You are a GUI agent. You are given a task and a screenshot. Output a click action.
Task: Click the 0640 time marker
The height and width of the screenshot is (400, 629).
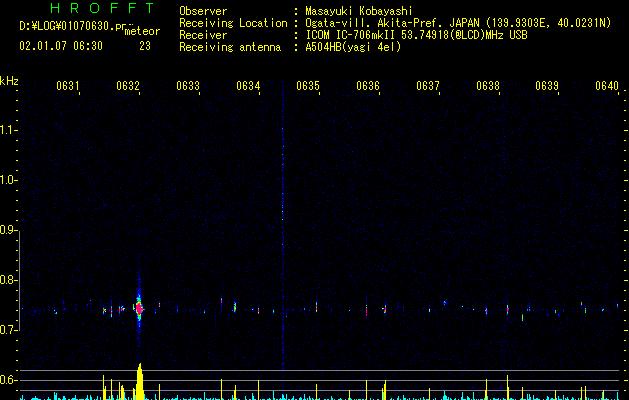pos(607,86)
